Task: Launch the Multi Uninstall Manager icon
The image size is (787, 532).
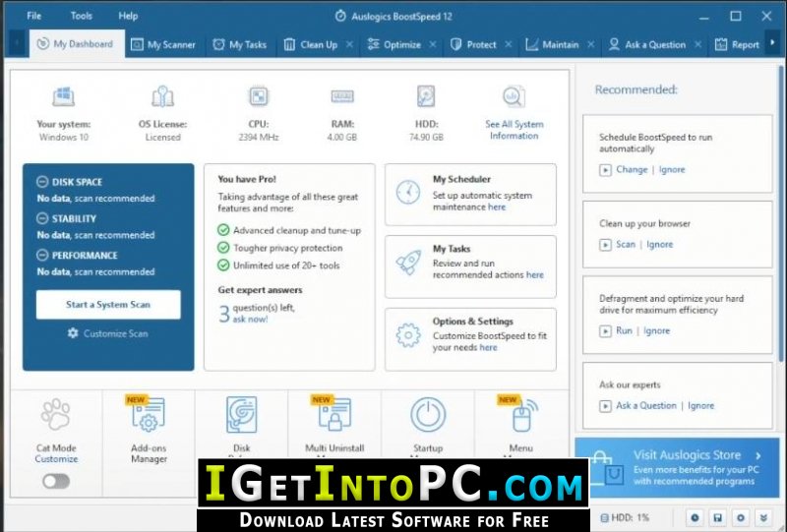Action: pyautogui.click(x=334, y=415)
